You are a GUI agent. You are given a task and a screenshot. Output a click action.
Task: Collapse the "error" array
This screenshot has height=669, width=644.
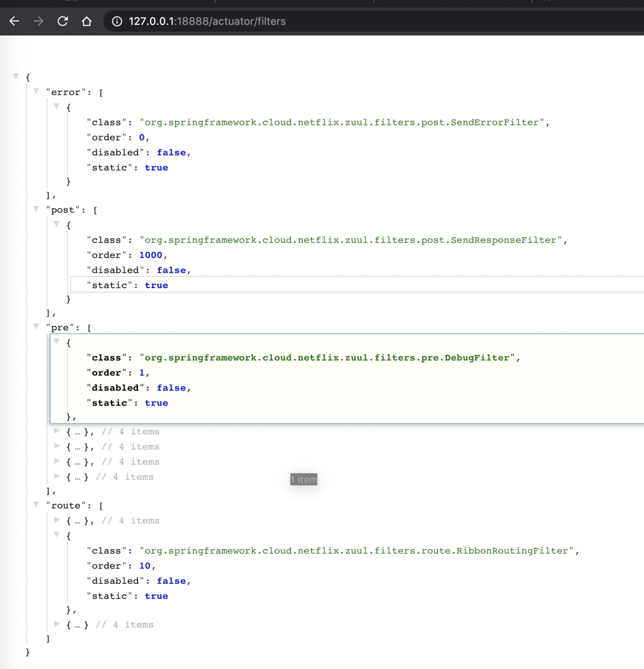point(36,91)
